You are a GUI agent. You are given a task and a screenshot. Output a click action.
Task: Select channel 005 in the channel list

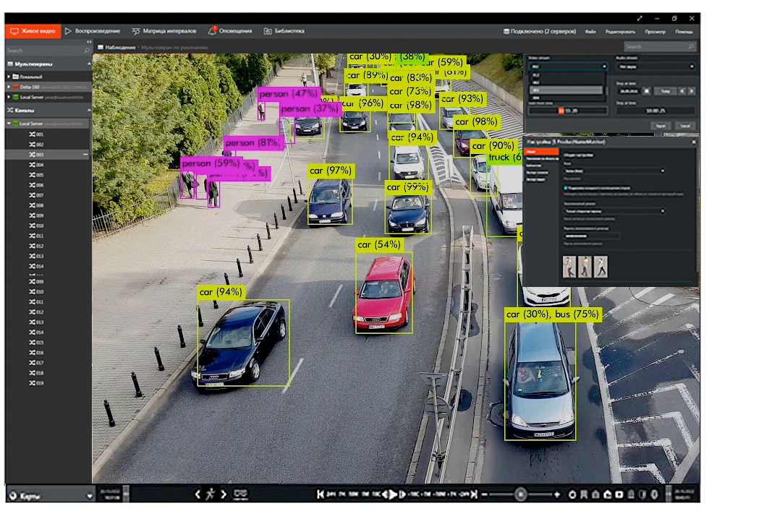(41, 175)
